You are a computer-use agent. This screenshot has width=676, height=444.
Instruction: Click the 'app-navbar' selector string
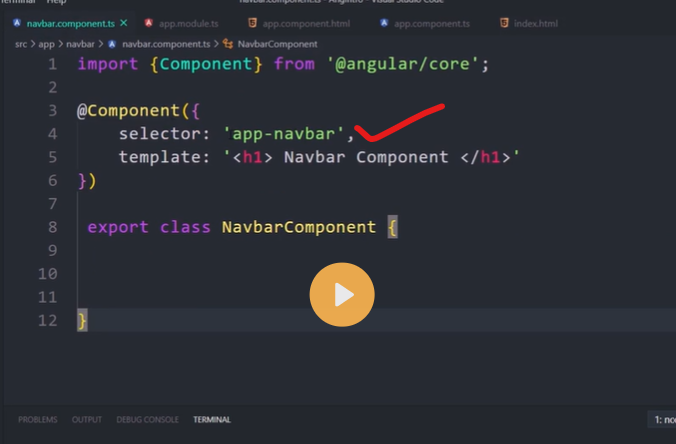tap(284, 133)
